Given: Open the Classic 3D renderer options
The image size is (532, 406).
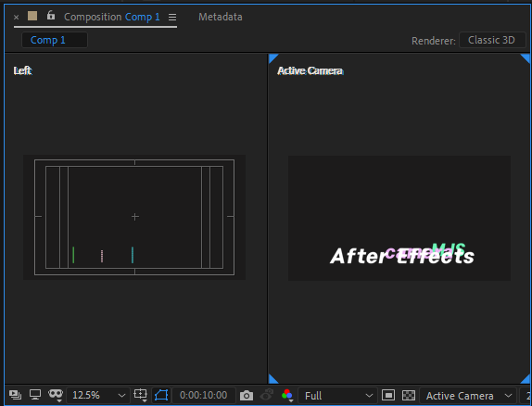Looking at the screenshot, I should [x=491, y=40].
